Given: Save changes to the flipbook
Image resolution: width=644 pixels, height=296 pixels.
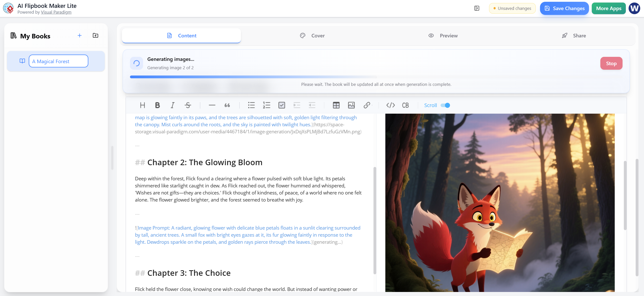Looking at the screenshot, I should [x=564, y=8].
